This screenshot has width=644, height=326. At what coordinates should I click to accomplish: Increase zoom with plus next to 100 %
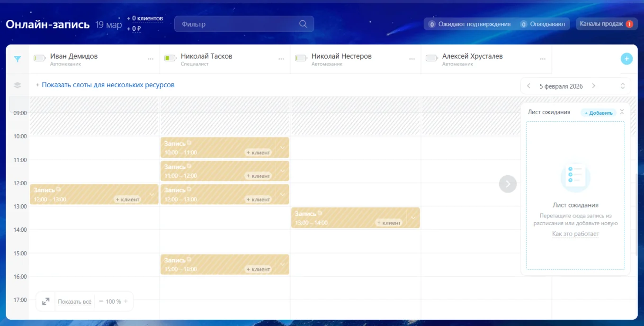126,301
